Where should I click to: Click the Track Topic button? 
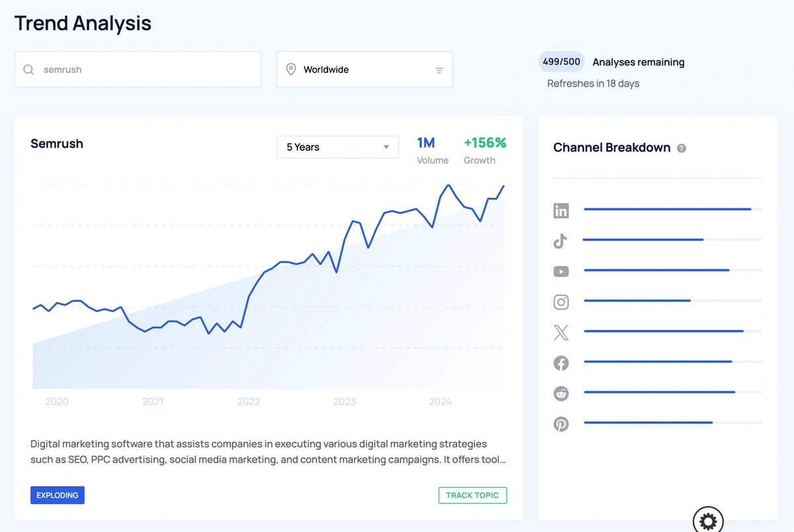pyautogui.click(x=472, y=495)
